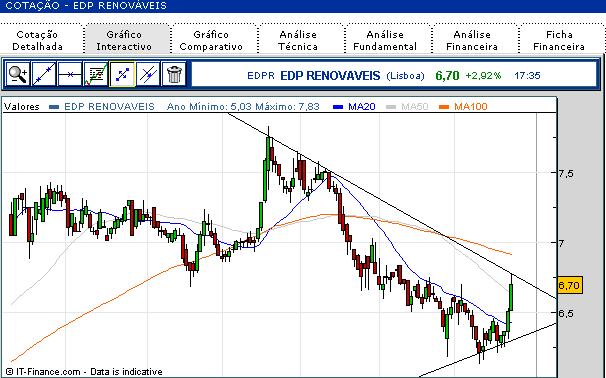This screenshot has width=606, height=378.
Task: Open the Ficha Financeira tab
Action: [x=559, y=40]
